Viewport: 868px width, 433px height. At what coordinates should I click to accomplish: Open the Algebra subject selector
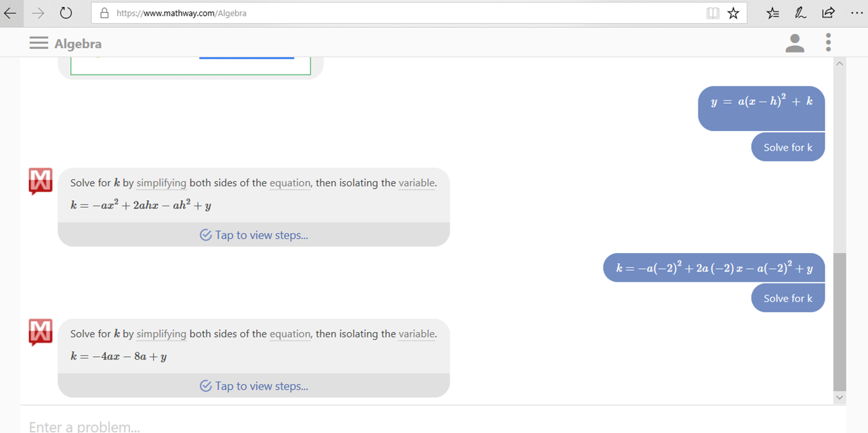78,43
